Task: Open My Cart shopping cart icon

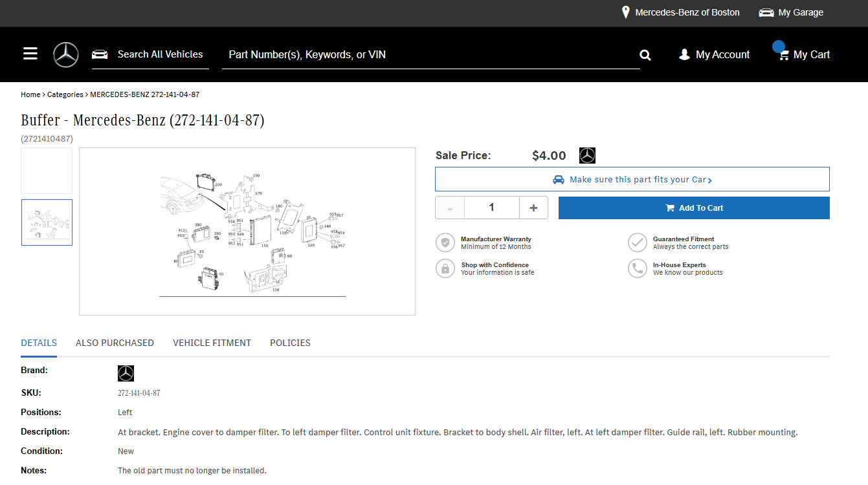Action: (x=784, y=56)
